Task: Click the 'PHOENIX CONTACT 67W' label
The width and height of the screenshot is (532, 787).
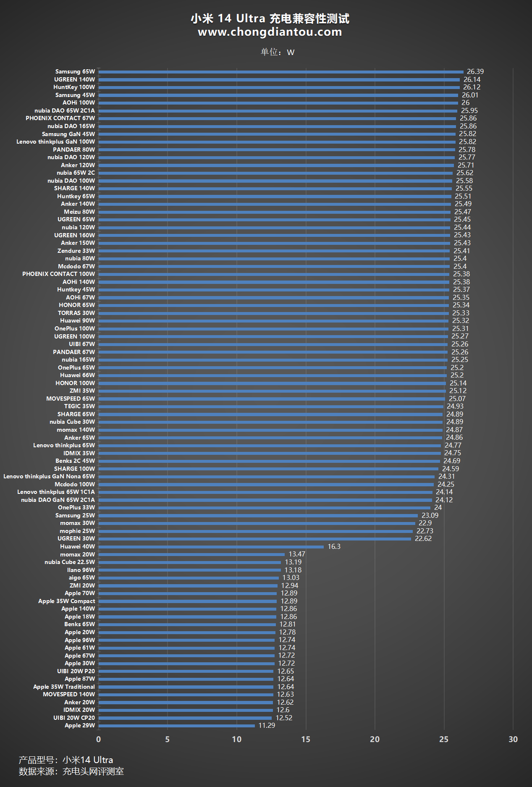Action: click(x=60, y=118)
